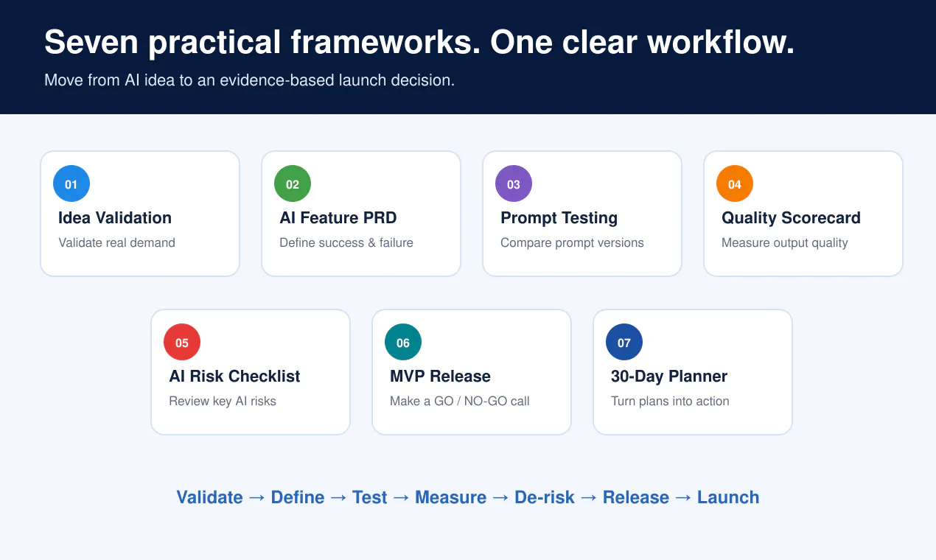Click the red 05 number badge
The width and height of the screenshot is (936, 560).
pyautogui.click(x=182, y=343)
